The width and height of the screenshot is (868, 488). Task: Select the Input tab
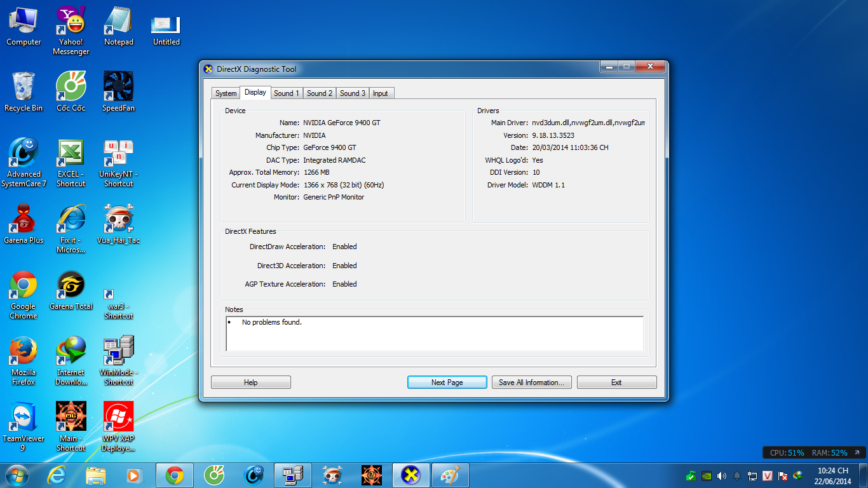[381, 93]
